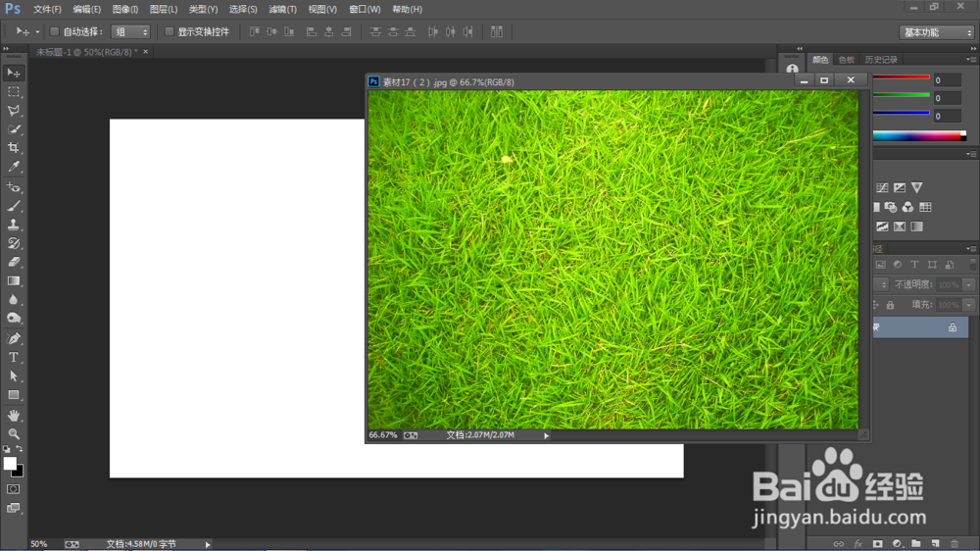Click auto-align layers button
The image size is (980, 551).
coord(496,31)
